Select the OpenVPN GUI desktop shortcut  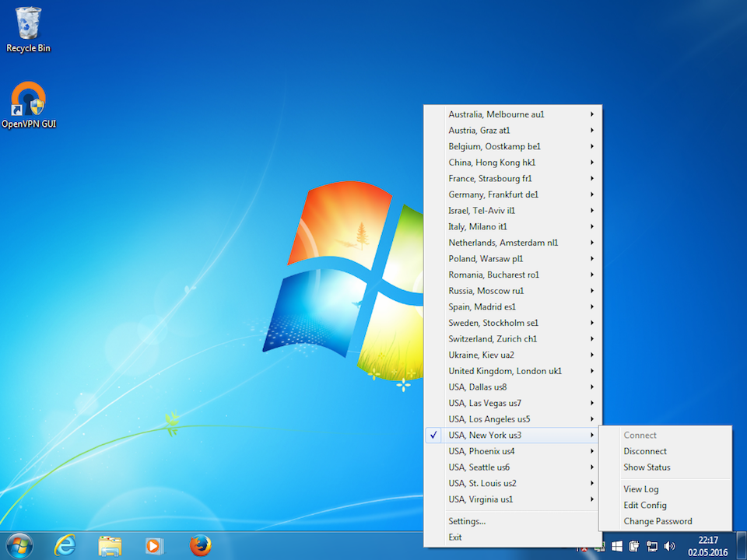(x=29, y=105)
